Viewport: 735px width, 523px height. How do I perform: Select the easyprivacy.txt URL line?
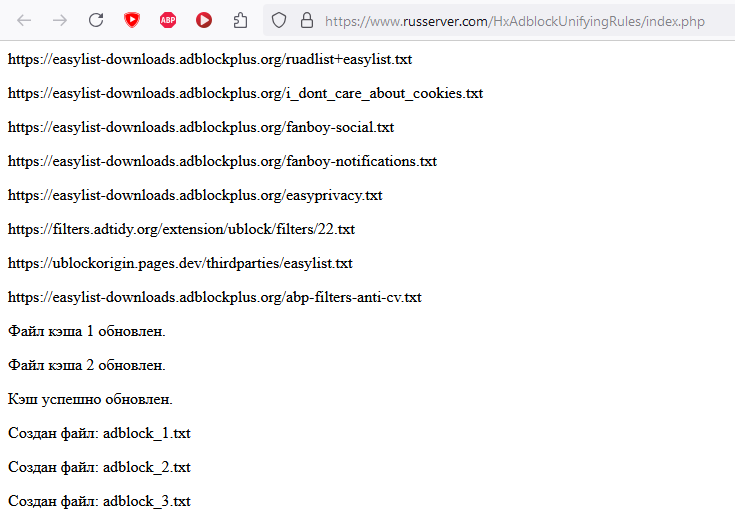pyautogui.click(x=195, y=195)
